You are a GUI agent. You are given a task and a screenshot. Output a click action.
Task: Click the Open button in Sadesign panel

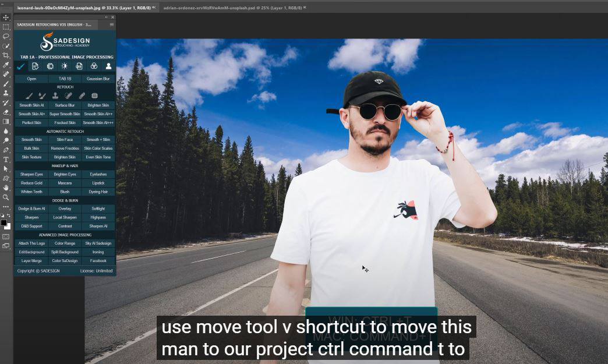[x=31, y=79]
